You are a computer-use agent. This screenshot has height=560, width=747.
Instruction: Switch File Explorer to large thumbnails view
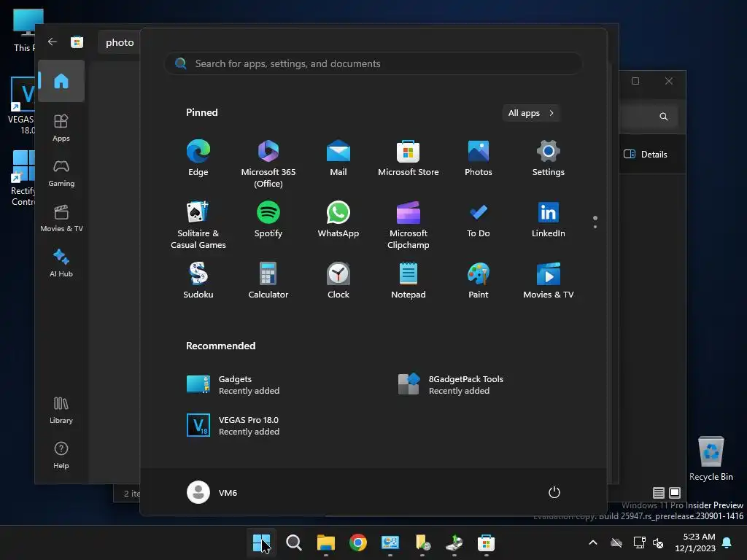pyautogui.click(x=675, y=493)
